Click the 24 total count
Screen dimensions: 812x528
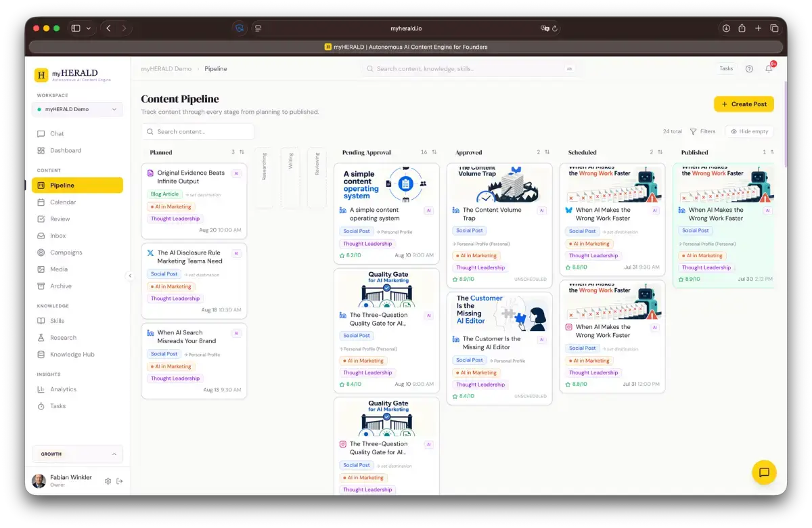[673, 131]
